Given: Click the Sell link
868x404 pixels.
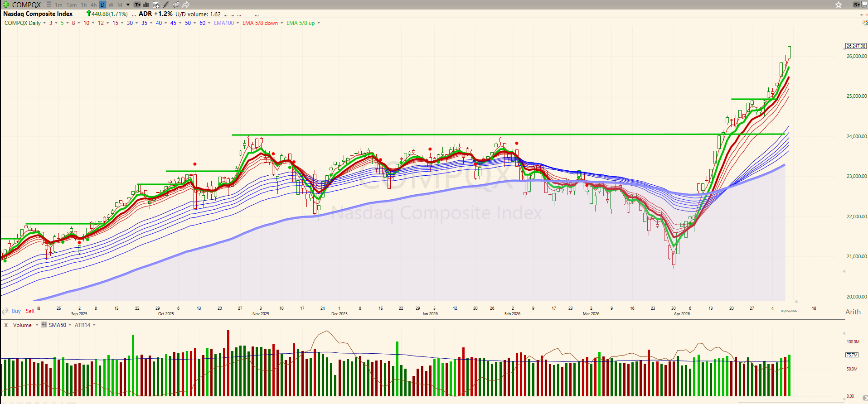Looking at the screenshot, I should (x=30, y=311).
